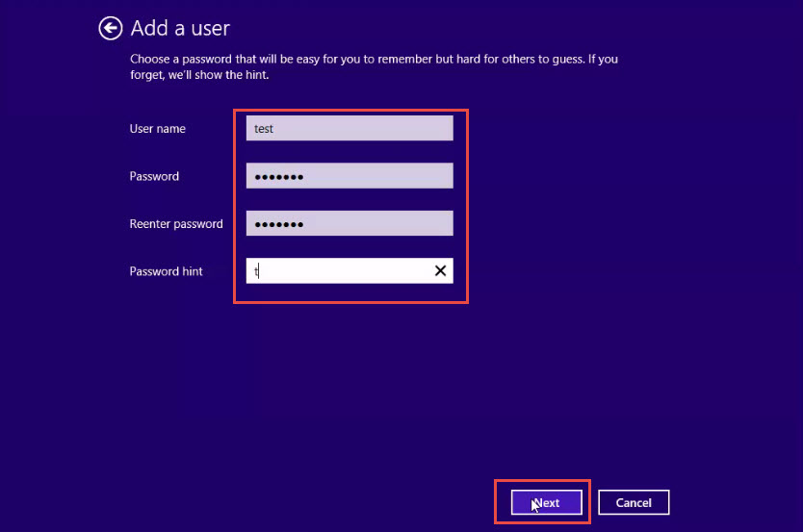Click the 'Add a user' heading

tap(180, 28)
